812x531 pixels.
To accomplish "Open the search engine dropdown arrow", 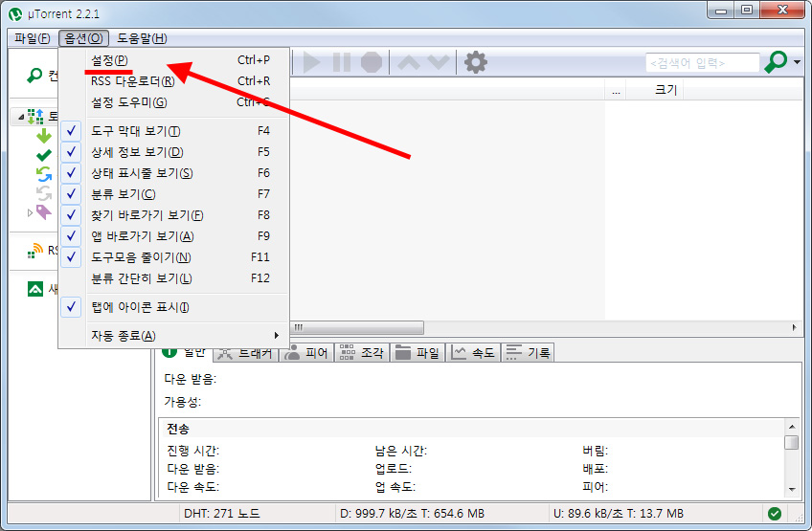I will point(797,62).
